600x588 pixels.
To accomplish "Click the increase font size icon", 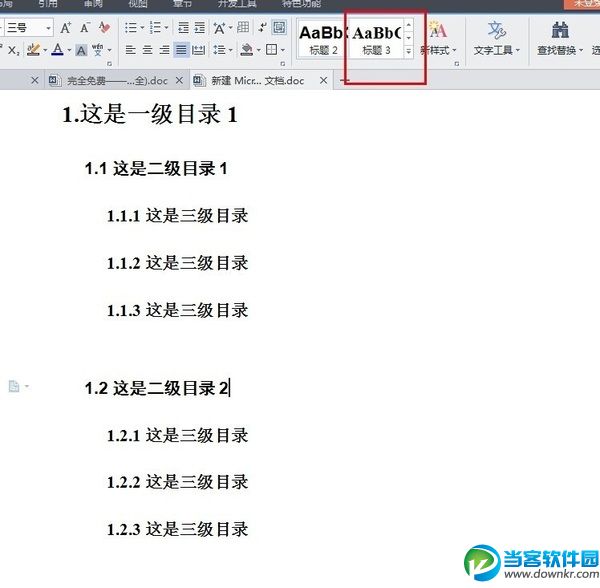I will click(x=65, y=28).
